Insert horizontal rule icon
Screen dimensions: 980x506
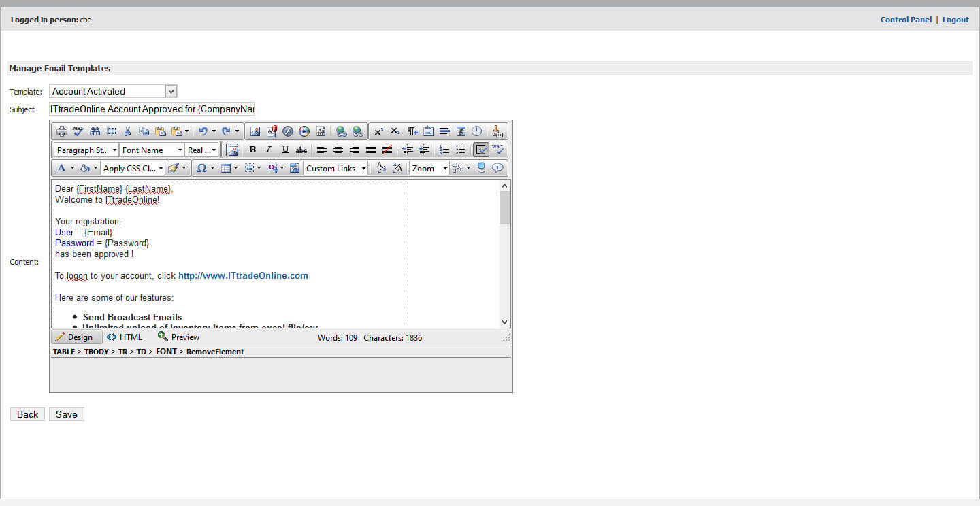point(444,131)
